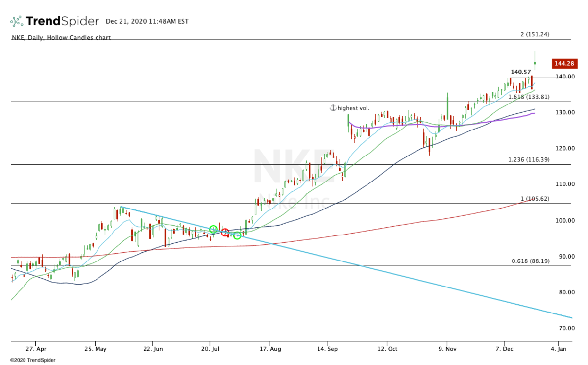Click the red 144.28 current price tag

(x=563, y=63)
